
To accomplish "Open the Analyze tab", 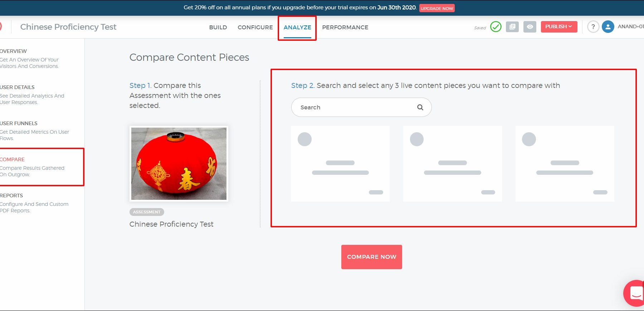I will [297, 28].
